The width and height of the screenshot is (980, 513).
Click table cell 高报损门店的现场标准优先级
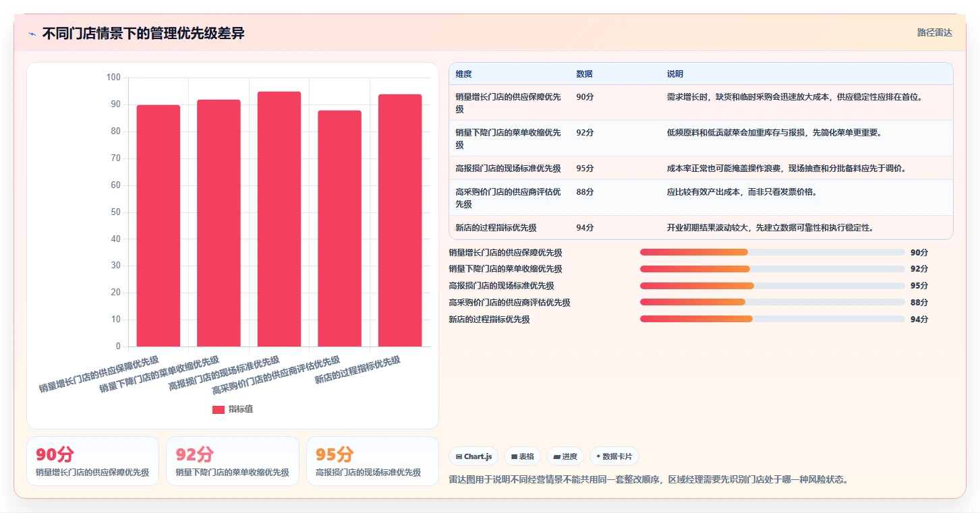point(508,169)
